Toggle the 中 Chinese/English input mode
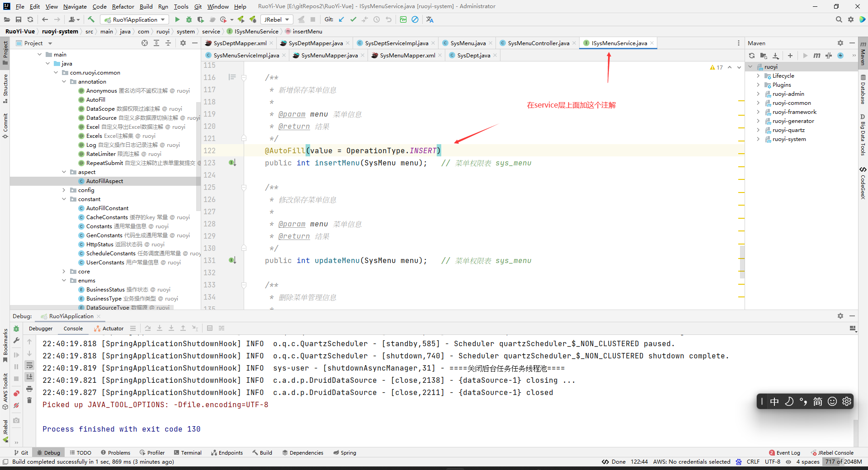Screen dimensions: 868x470 [774, 401]
